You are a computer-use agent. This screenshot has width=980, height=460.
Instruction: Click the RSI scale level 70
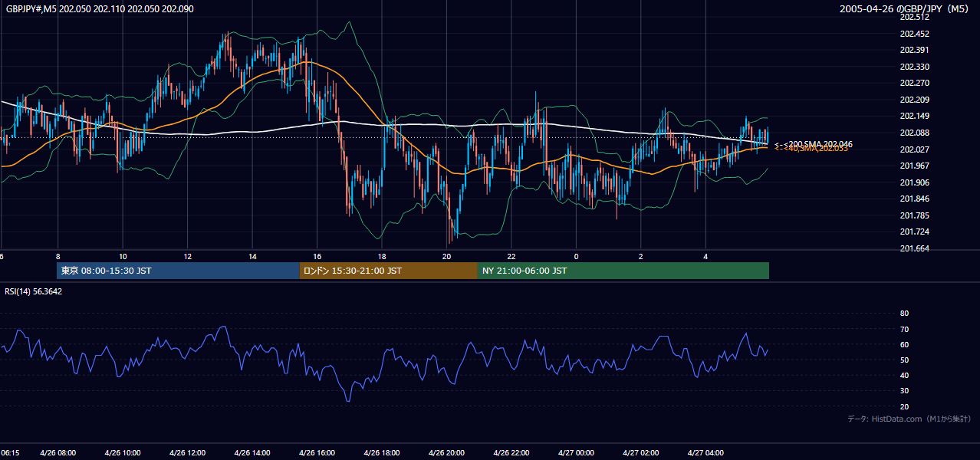(904, 329)
